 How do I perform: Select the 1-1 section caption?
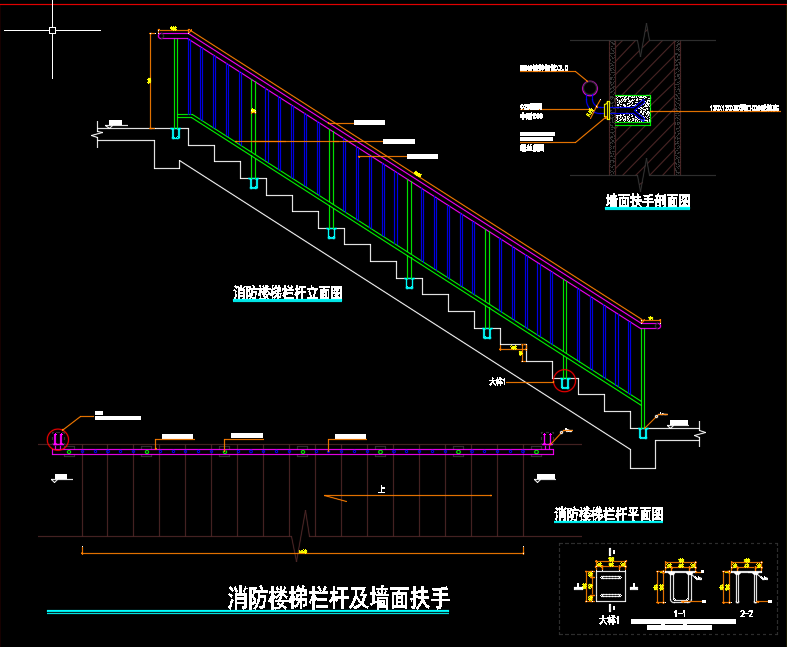(680, 613)
